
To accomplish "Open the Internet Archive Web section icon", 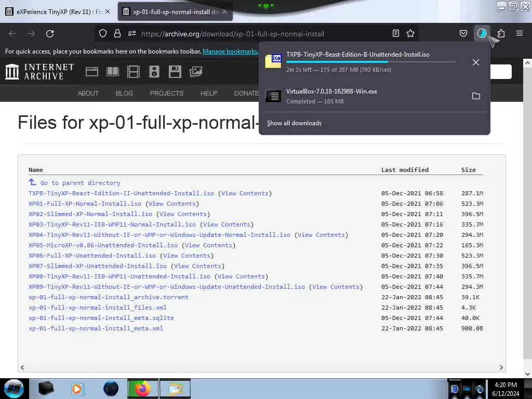I will [x=91, y=72].
